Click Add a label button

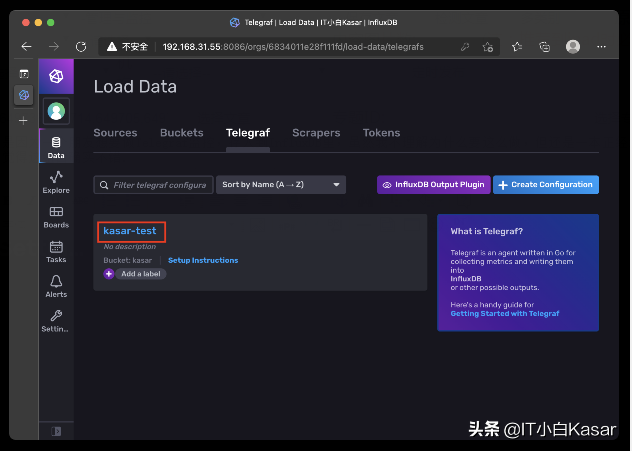pyautogui.click(x=141, y=274)
